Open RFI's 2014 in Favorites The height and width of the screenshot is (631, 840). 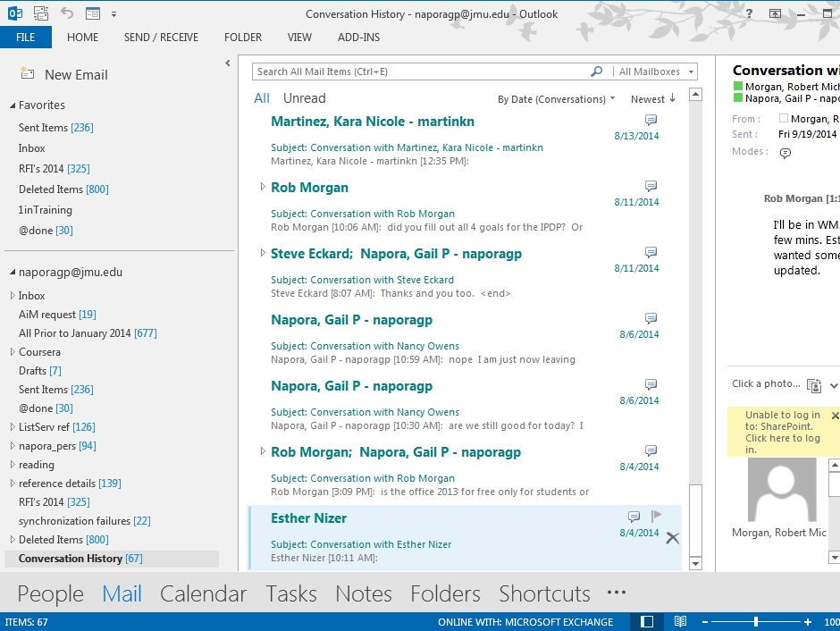(x=55, y=169)
